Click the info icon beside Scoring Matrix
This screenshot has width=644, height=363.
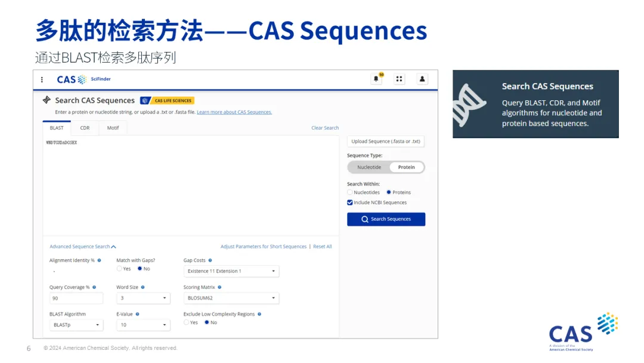tap(219, 287)
